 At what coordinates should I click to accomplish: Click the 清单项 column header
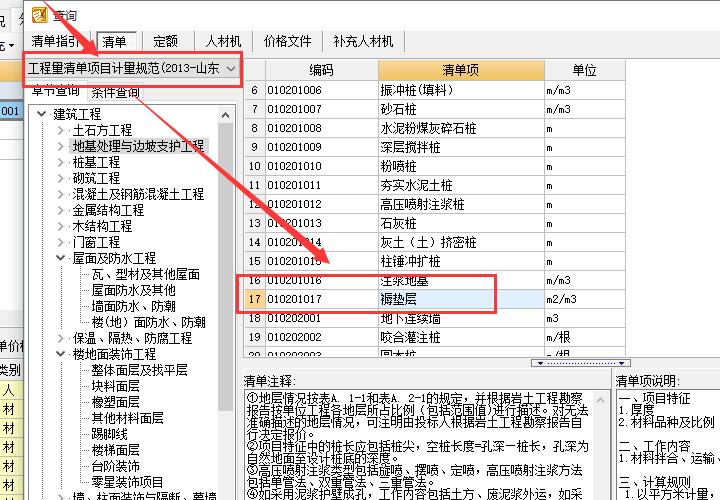(x=461, y=70)
